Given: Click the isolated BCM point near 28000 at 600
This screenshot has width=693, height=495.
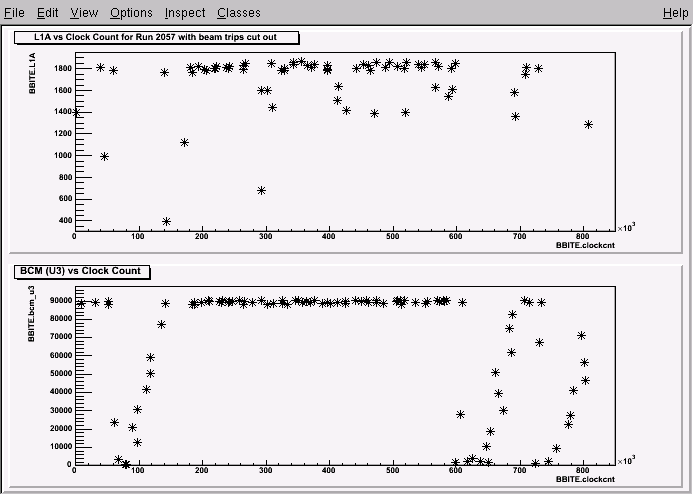Looking at the screenshot, I should pyautogui.click(x=461, y=415).
